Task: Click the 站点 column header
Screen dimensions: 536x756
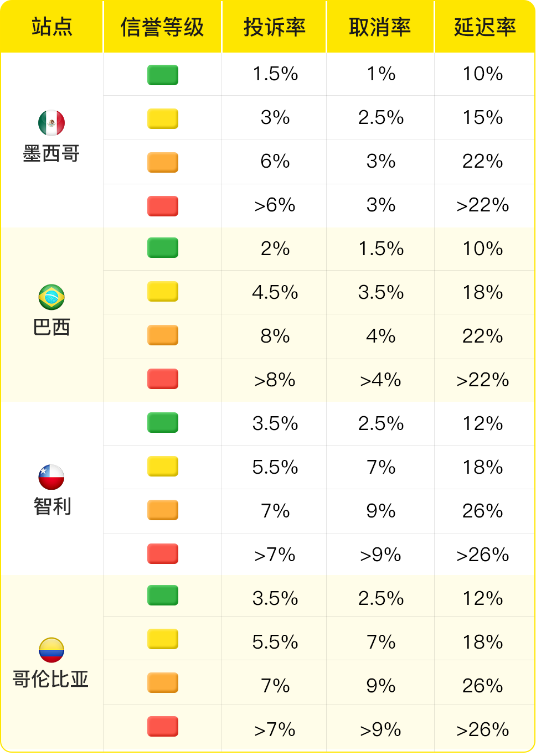Action: (52, 27)
